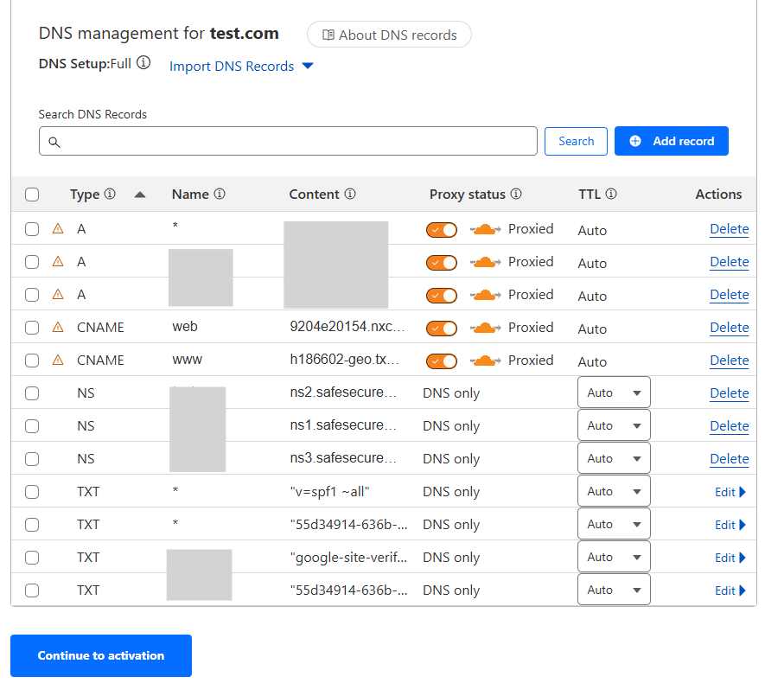Click the h186602-geo.tx... content cell
The image size is (784, 683).
point(344,360)
